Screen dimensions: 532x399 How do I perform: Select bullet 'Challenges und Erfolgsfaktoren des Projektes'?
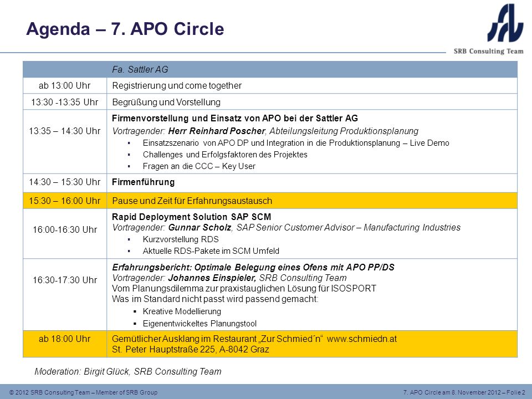[225, 155]
